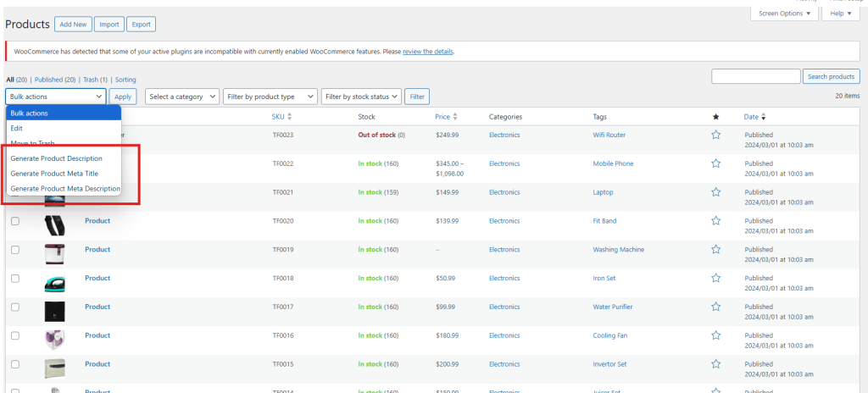
Task: Open Bulk actions dropdown
Action: pos(56,97)
